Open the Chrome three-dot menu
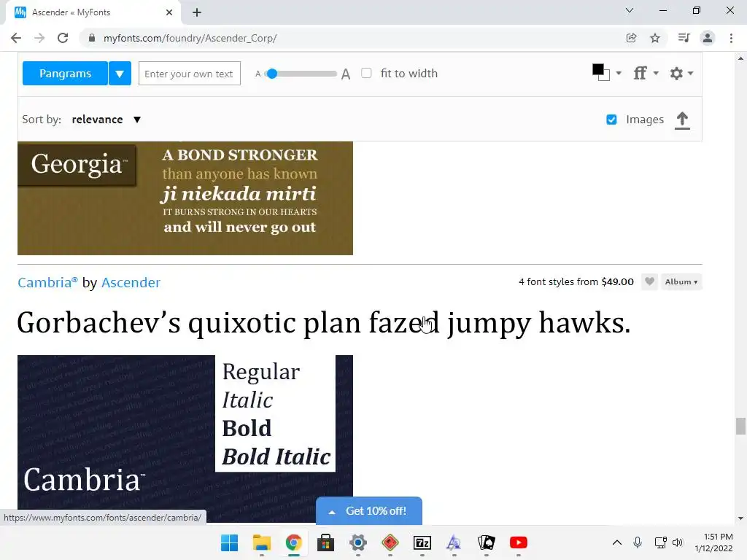 (x=731, y=38)
